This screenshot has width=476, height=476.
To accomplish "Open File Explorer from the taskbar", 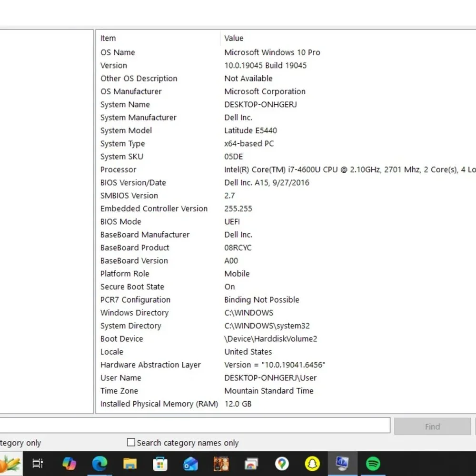I will pos(130,464).
